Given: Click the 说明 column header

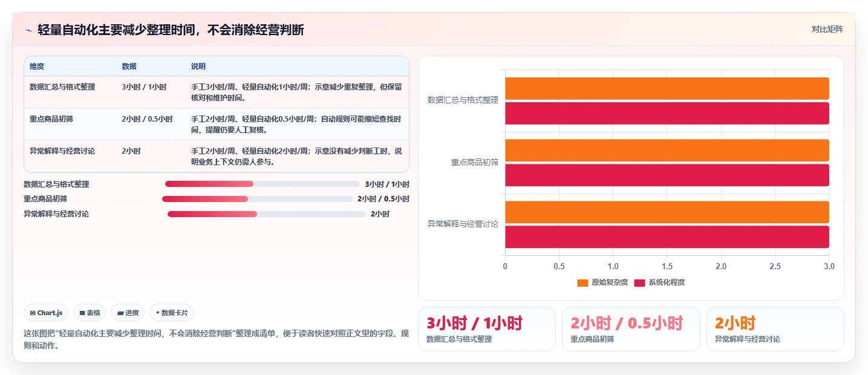Looking at the screenshot, I should pos(198,67).
